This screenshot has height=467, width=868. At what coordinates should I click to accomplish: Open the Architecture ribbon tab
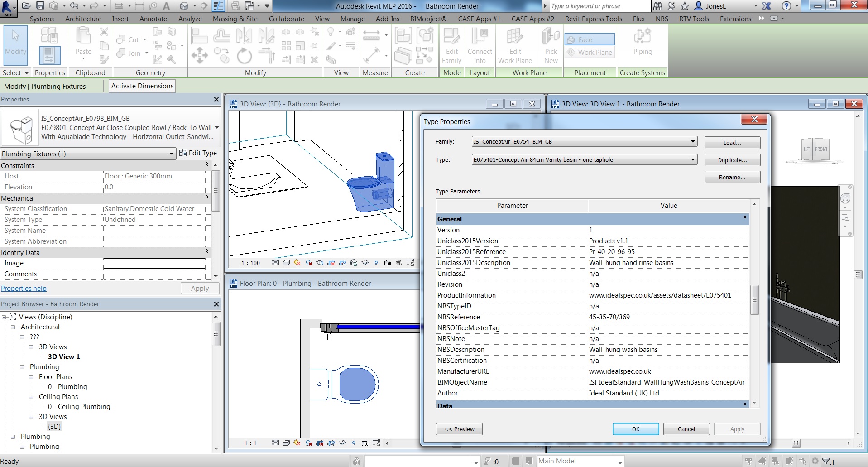(83, 19)
